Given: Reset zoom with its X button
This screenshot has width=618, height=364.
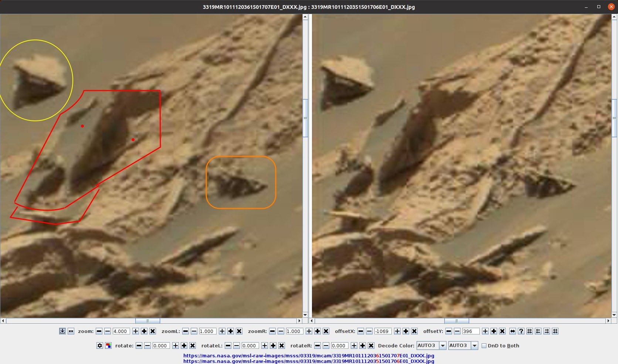Looking at the screenshot, I should (153, 331).
